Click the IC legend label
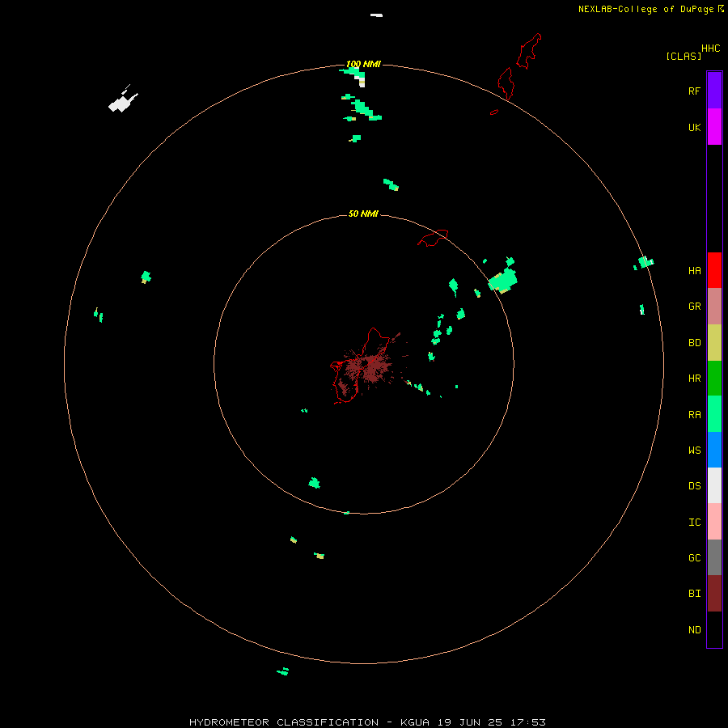Image resolution: width=728 pixels, height=728 pixels. point(694,523)
